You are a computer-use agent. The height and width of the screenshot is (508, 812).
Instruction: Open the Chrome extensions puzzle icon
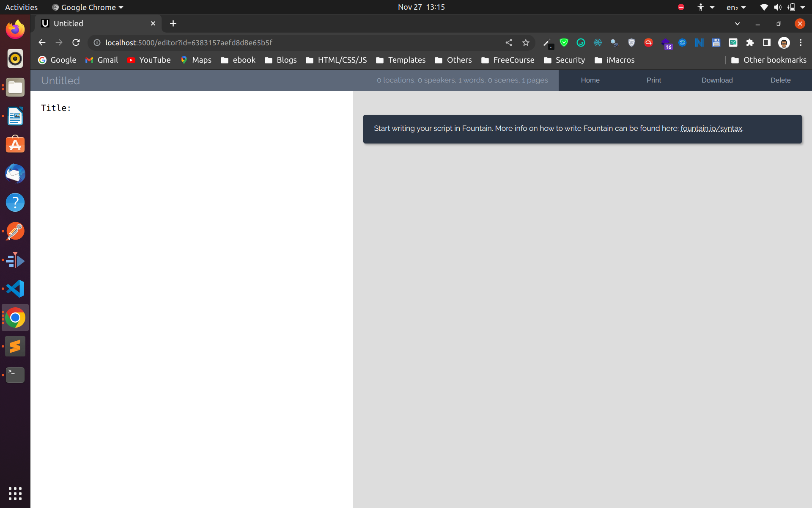pos(750,42)
